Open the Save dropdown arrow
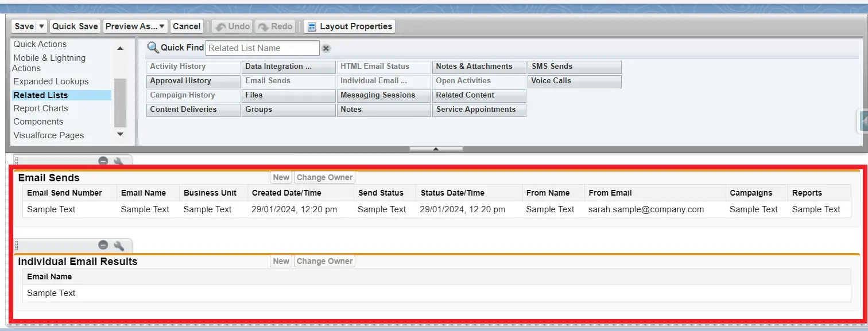 tap(41, 26)
